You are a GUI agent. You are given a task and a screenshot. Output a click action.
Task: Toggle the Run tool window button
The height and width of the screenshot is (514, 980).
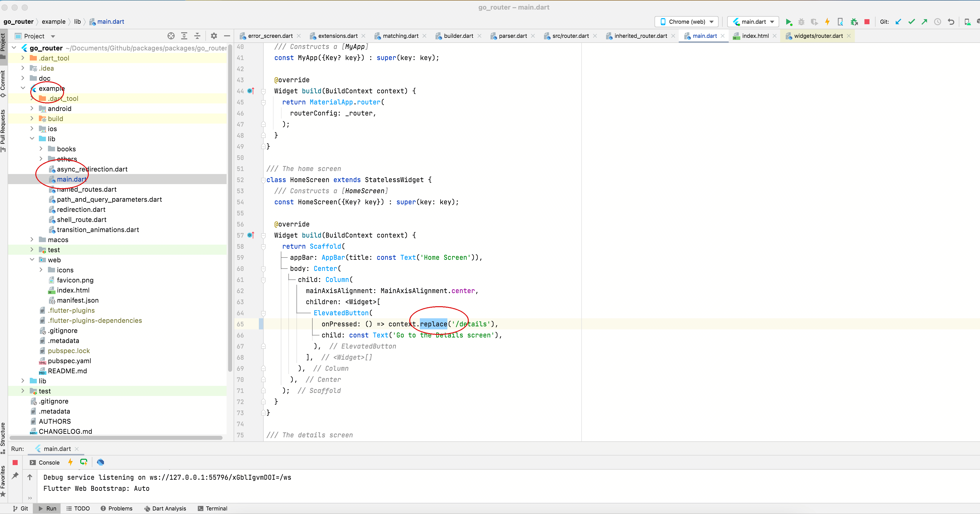click(47, 508)
